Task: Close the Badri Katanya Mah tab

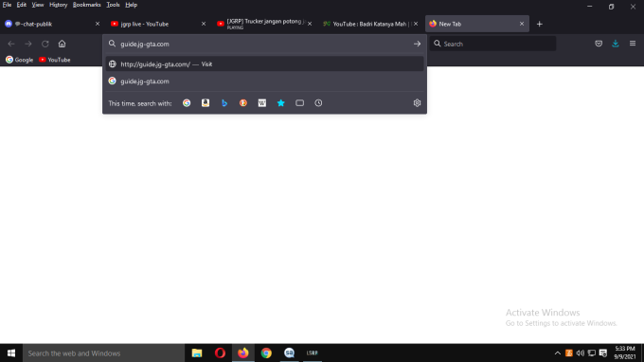Action: (416, 24)
